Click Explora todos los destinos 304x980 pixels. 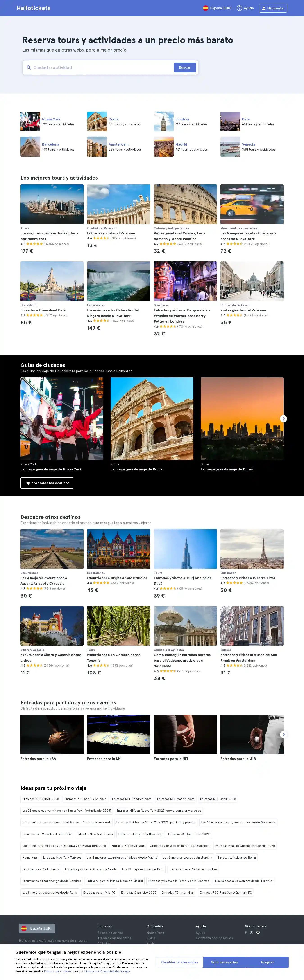click(x=47, y=483)
